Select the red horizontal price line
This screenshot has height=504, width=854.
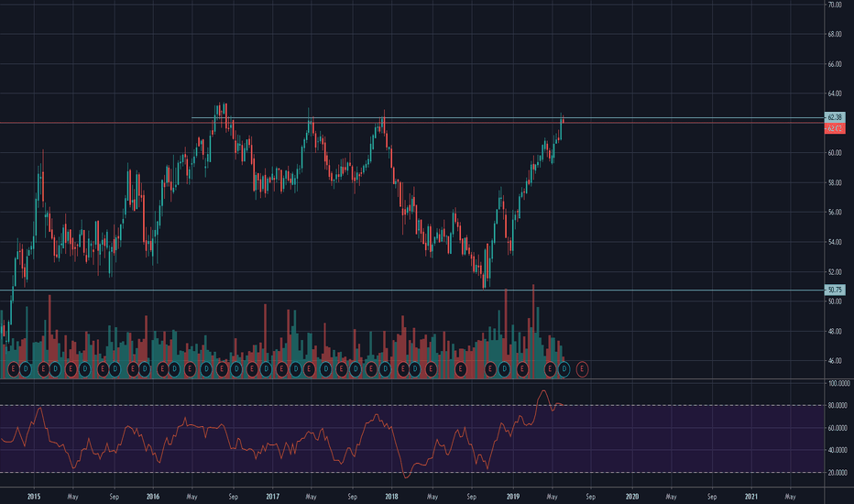coord(411,123)
